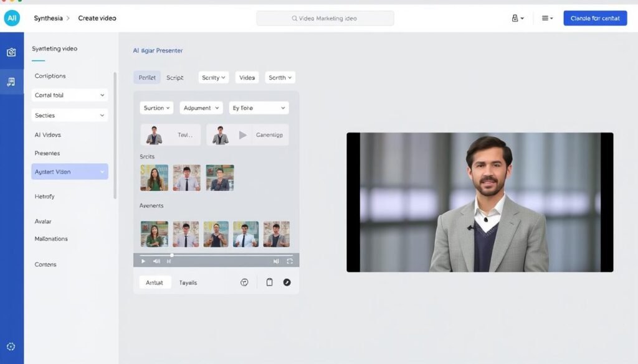Image resolution: width=638 pixels, height=364 pixels.
Task: Select the camera icon in the blue sidebar
Action: click(11, 52)
